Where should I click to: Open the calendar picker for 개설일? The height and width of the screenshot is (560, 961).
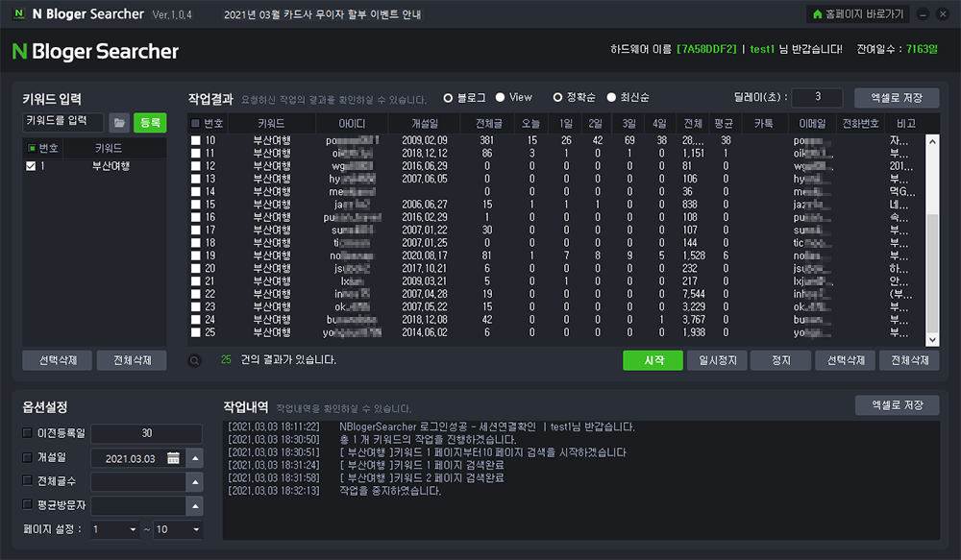coord(173,458)
